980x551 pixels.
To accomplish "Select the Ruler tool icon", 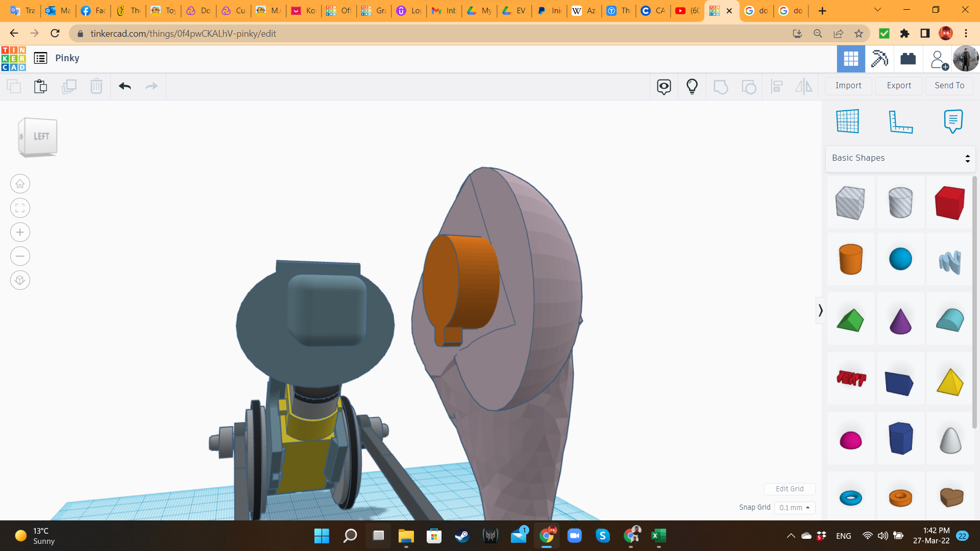I will [x=900, y=121].
